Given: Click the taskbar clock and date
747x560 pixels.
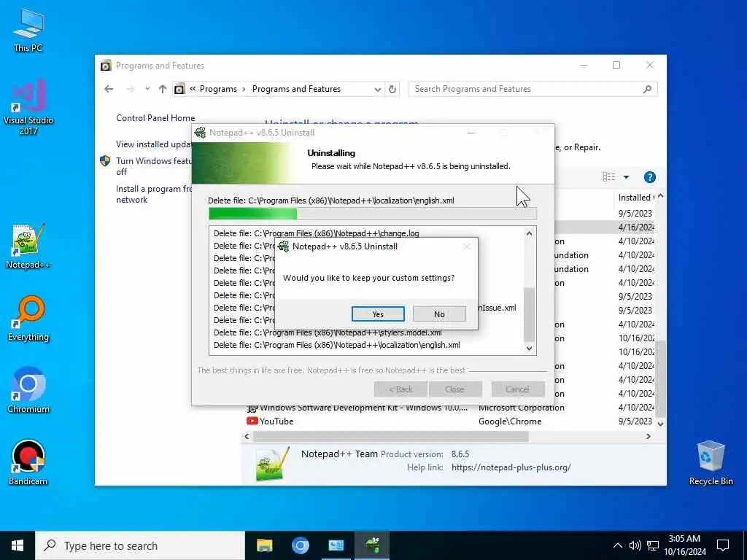Looking at the screenshot, I should coord(684,545).
